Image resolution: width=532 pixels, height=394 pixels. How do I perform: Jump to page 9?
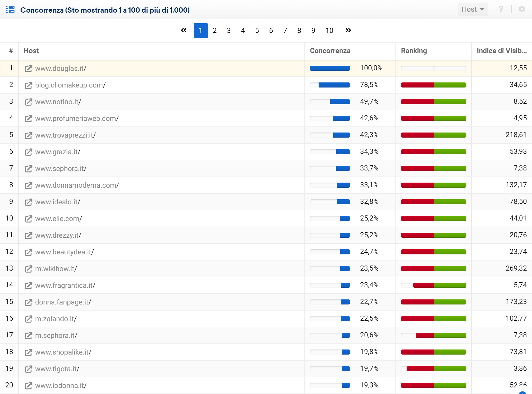pyautogui.click(x=313, y=31)
